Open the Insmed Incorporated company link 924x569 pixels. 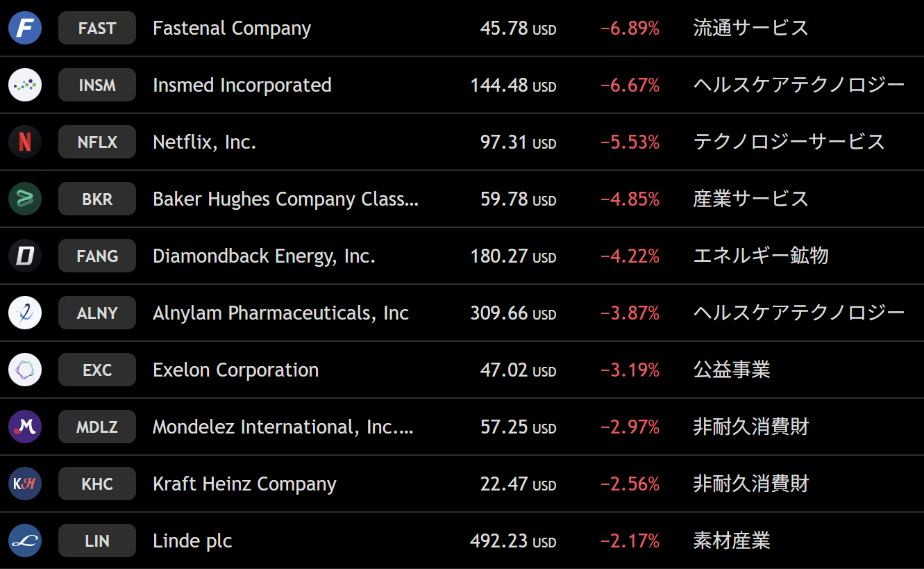coord(242,85)
